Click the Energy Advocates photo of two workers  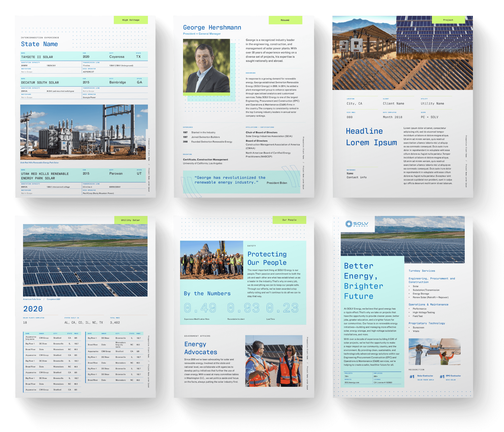tap(274, 361)
